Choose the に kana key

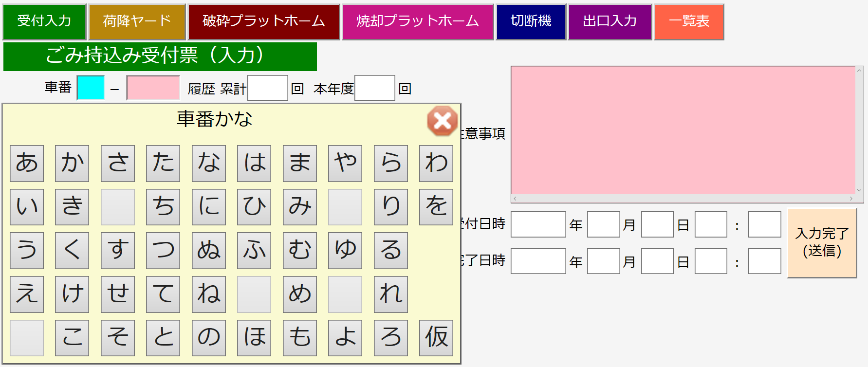tap(209, 207)
